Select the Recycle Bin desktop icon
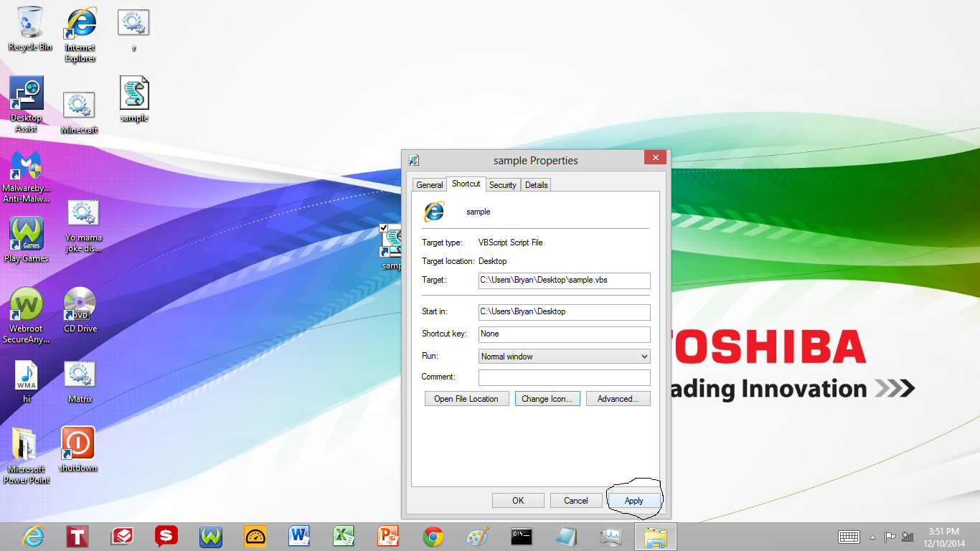This screenshot has width=980, height=551. 30,29
